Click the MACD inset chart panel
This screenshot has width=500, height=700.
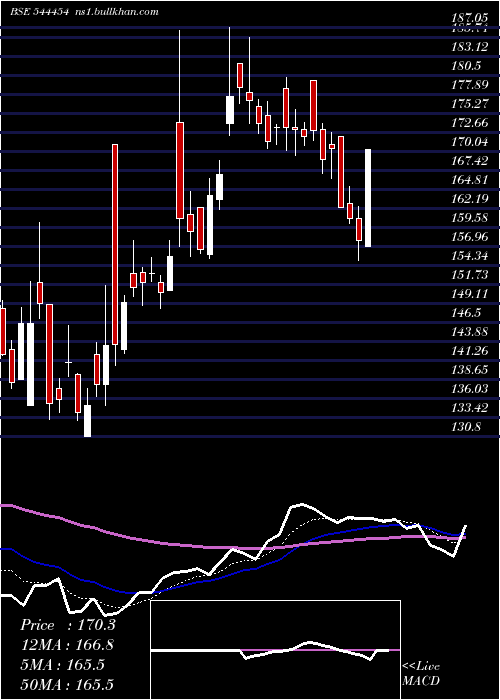pos(275,650)
